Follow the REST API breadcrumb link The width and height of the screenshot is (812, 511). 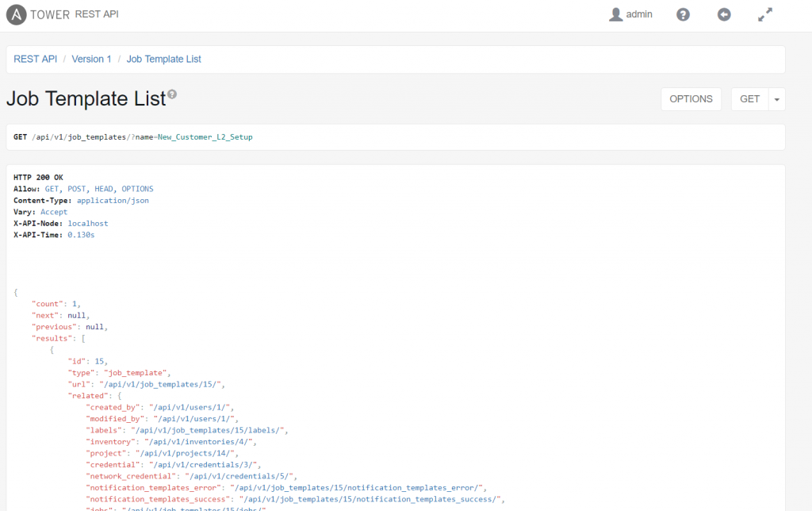pyautogui.click(x=35, y=59)
